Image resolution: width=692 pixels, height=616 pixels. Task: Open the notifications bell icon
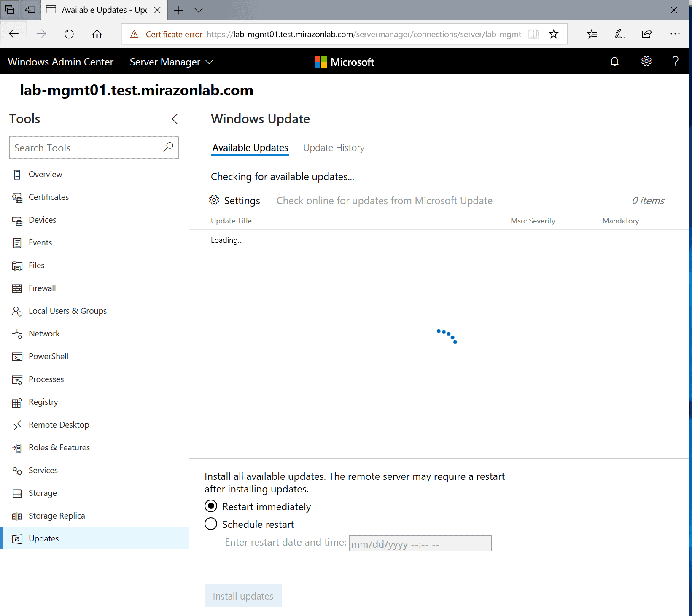[x=614, y=62]
